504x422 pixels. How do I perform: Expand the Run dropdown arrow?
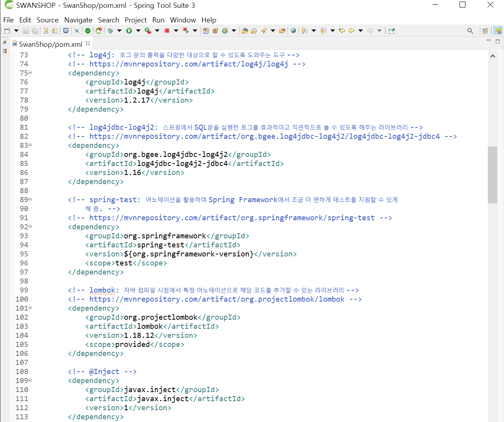tap(138, 31)
